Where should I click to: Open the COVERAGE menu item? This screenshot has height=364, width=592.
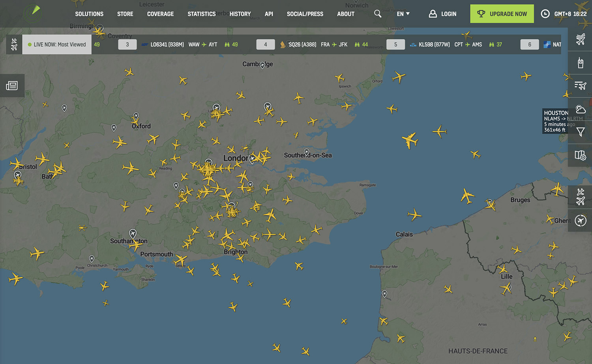tap(160, 14)
